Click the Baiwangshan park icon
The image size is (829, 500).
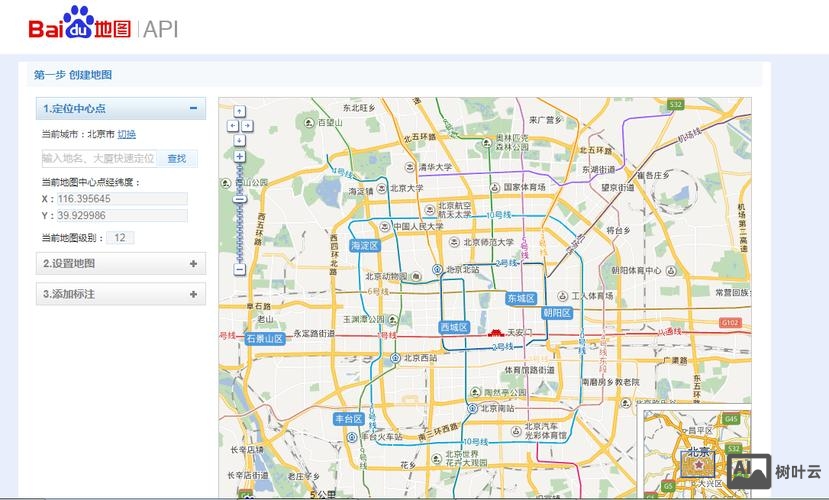point(310,123)
